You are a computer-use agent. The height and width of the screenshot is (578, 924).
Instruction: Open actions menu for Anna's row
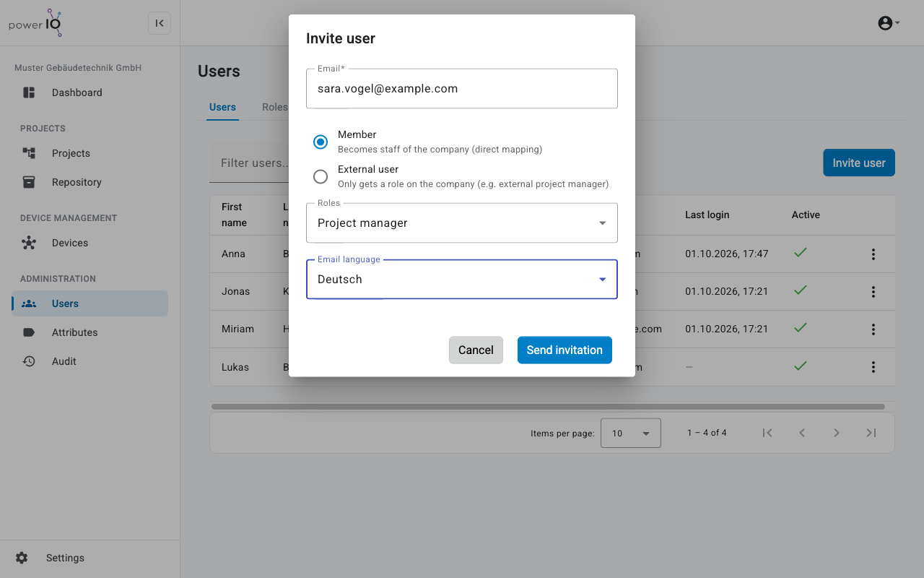click(873, 254)
